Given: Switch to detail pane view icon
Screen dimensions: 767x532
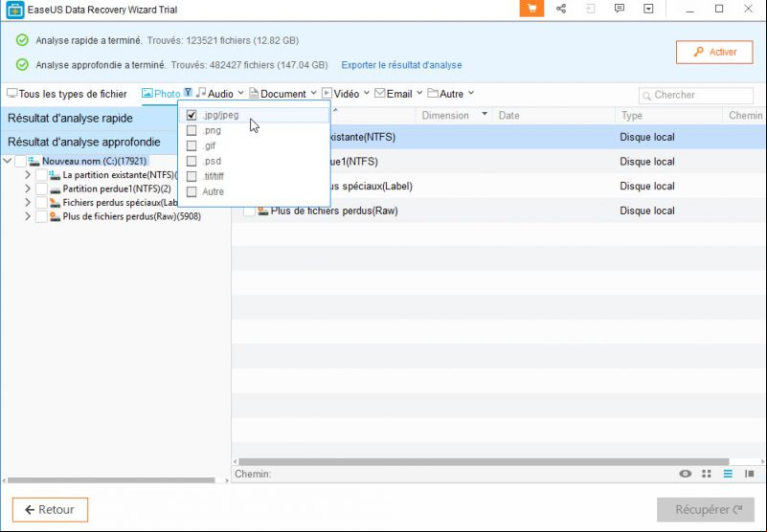Looking at the screenshot, I should 750,474.
